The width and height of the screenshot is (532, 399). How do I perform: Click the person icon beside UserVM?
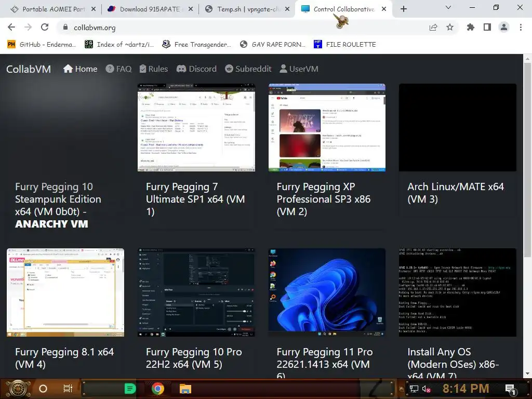click(x=283, y=69)
